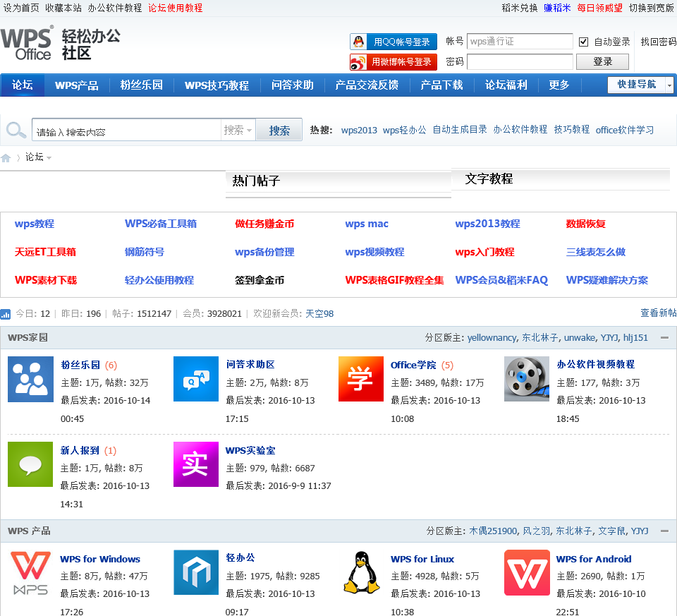Collapse the WPS 产品 section
The height and width of the screenshot is (616, 677).
pos(664,531)
